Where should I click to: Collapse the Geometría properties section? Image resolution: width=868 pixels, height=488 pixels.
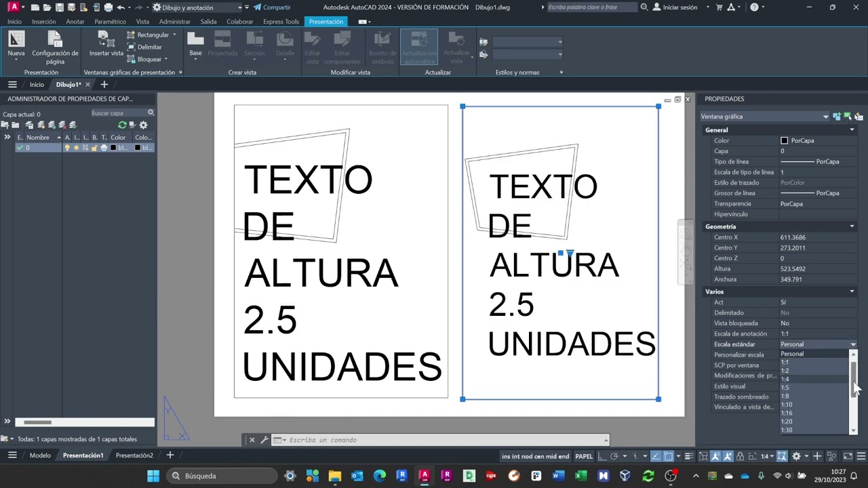[852, 226]
